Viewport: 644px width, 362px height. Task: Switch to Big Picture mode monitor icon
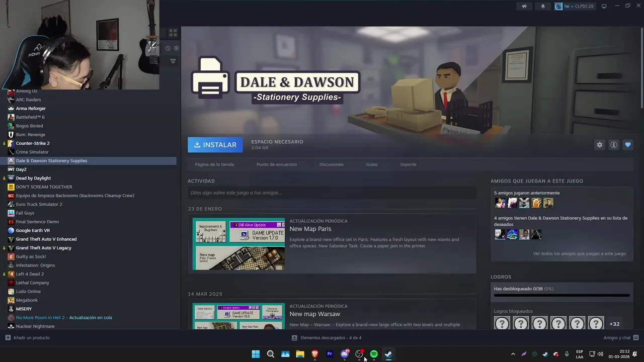604,6
